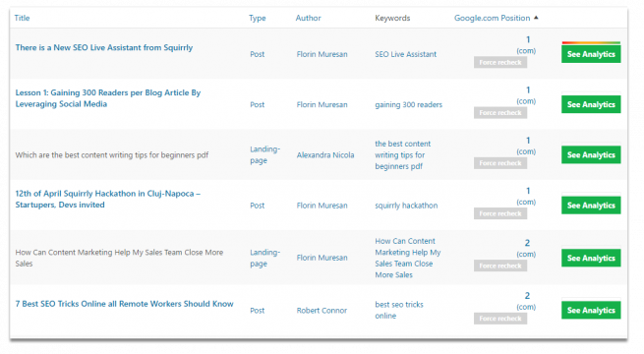See Analytics for gaining 300 readers row

click(x=591, y=104)
